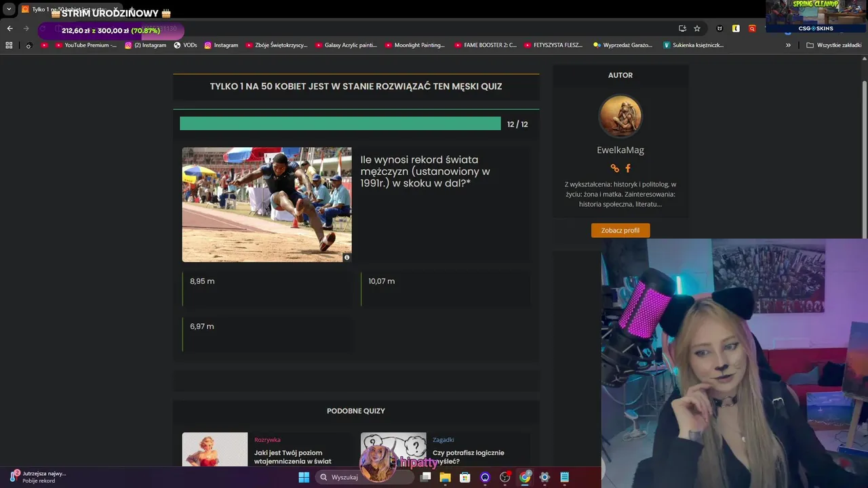This screenshot has height=488, width=868.
Task: Select the answer 10,07 m
Action: [x=446, y=289]
